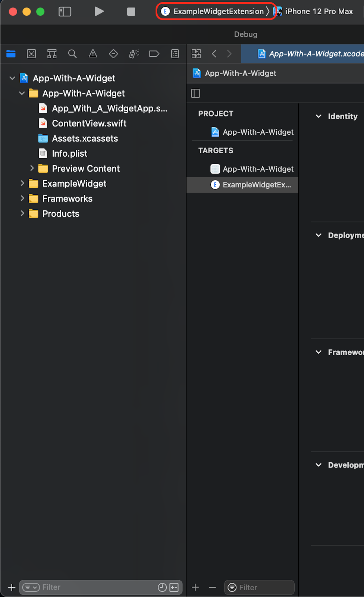The image size is (364, 597).
Task: Collapse the Identity section
Action: click(318, 116)
